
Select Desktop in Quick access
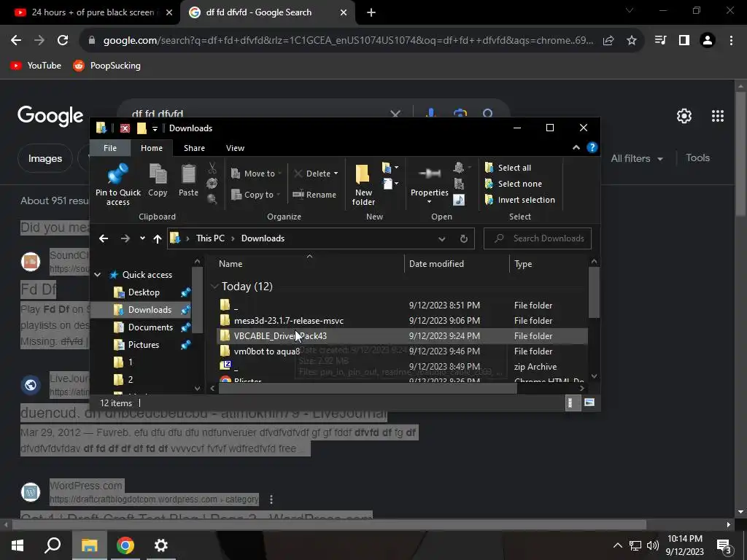coord(144,292)
